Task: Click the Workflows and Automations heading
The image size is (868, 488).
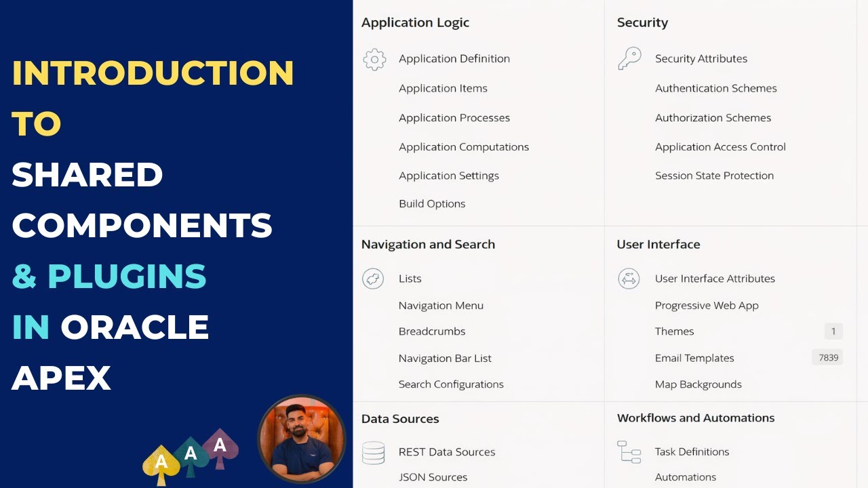Action: pos(696,418)
